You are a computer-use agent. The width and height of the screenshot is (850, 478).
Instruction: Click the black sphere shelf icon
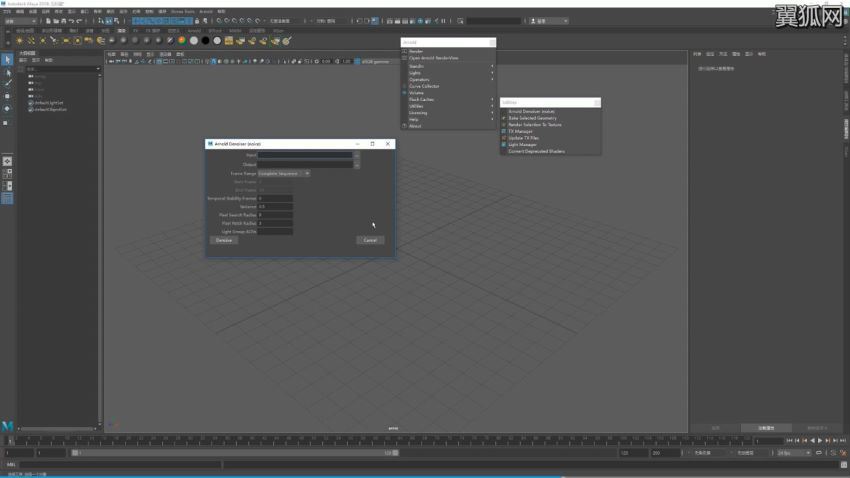206,41
